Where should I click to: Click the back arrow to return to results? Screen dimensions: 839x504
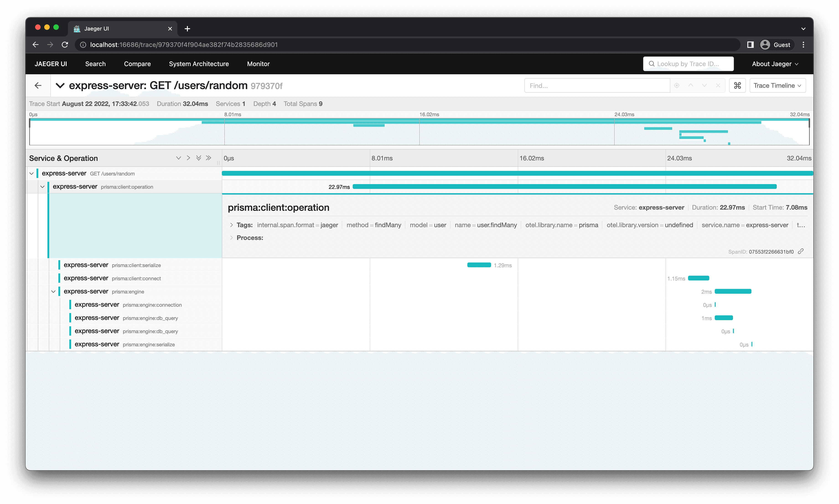[x=38, y=85]
